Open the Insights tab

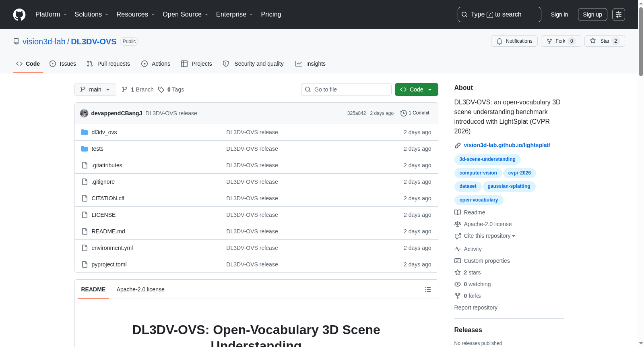coord(310,64)
